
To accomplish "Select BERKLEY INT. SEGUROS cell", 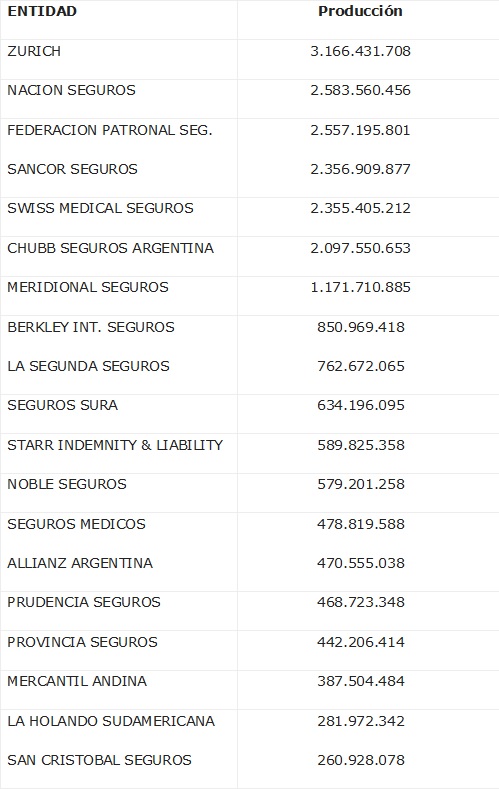I will click(x=91, y=327).
